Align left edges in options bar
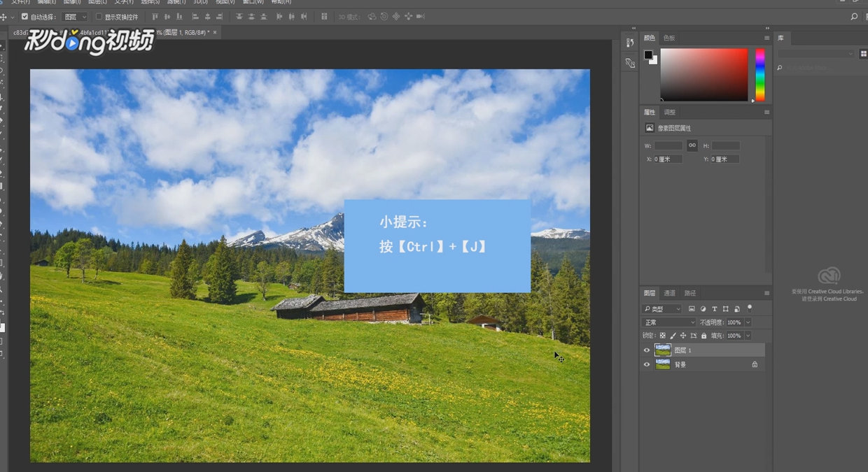Viewport: 868px width, 472px height. coord(195,17)
